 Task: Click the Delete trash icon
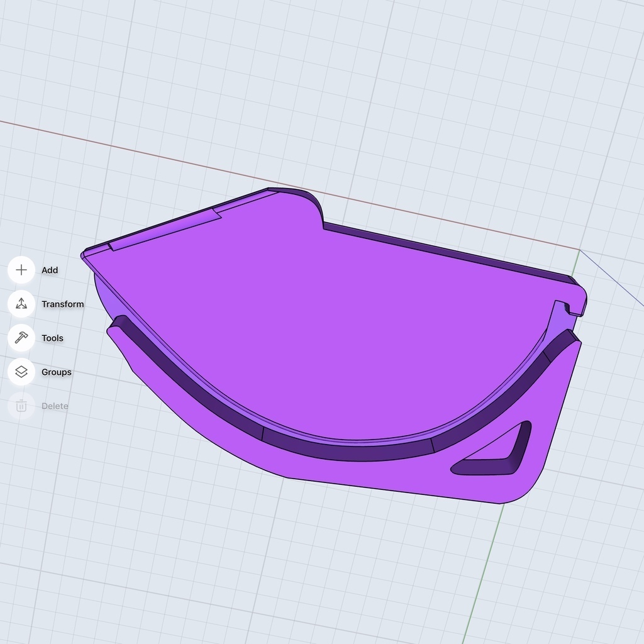coord(21,406)
